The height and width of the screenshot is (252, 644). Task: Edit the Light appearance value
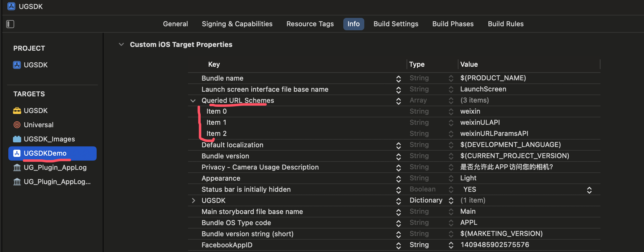(x=468, y=178)
